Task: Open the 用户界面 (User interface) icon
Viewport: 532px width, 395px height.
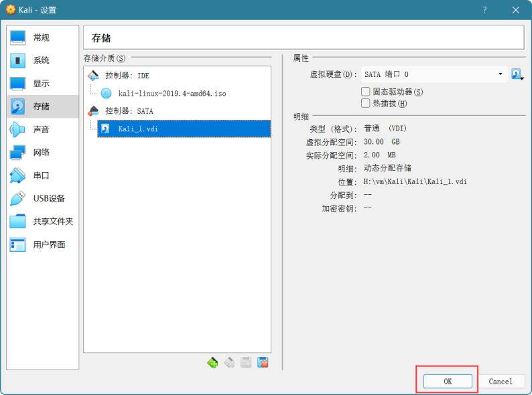Action: (17, 244)
